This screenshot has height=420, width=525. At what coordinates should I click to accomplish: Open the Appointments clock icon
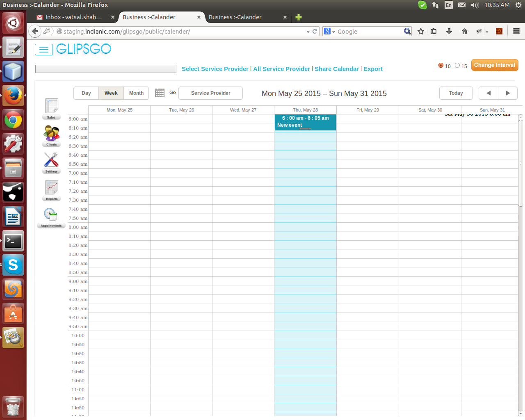pyautogui.click(x=51, y=217)
